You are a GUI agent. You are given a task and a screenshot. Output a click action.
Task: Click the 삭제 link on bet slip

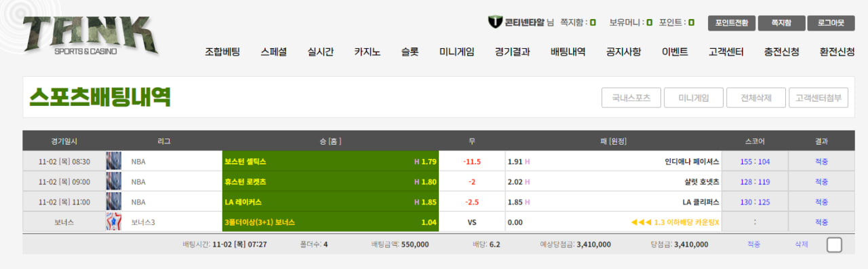(802, 245)
